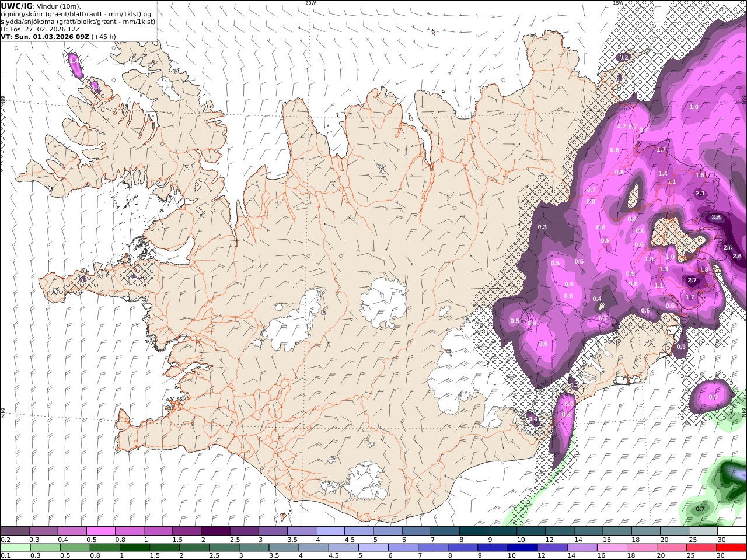The image size is (747, 560).
Task: Click the '1.8' snowfall value on the map
Action: (x=704, y=270)
